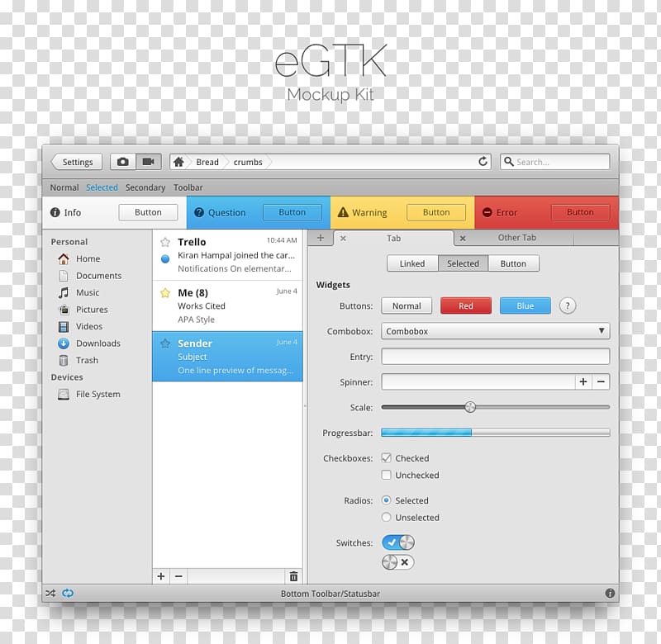Screen dimensions: 661x644
Task: Click the camera icon in the toolbar
Action: coord(122,162)
